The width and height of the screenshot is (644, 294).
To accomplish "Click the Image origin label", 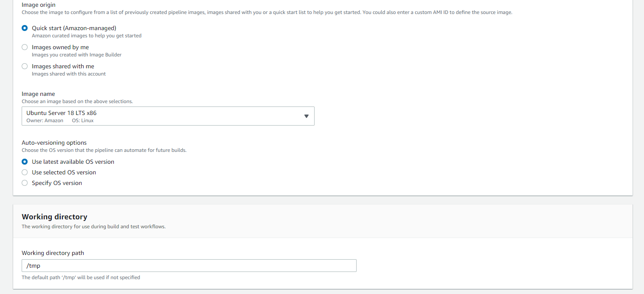I will (39, 5).
